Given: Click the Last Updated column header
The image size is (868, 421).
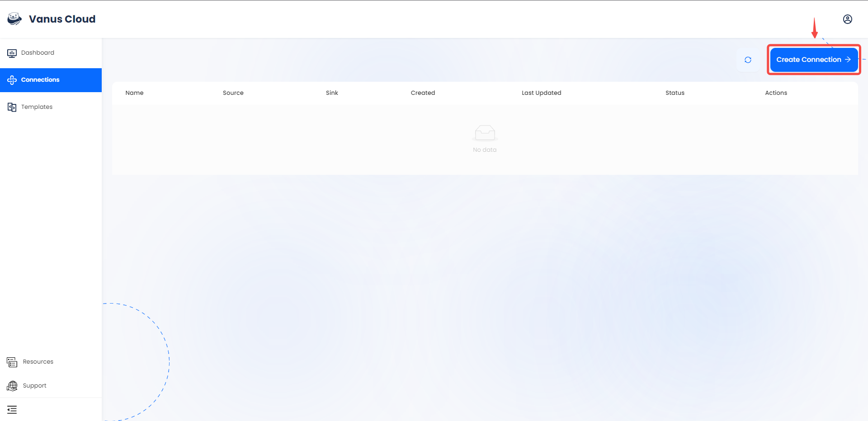Looking at the screenshot, I should 542,93.
